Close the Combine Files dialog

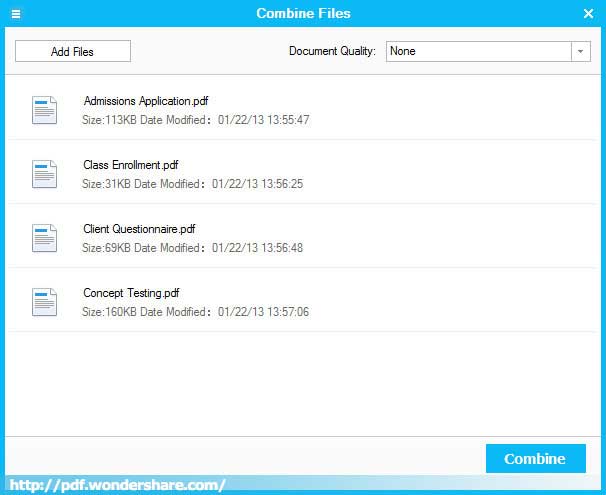(x=588, y=14)
